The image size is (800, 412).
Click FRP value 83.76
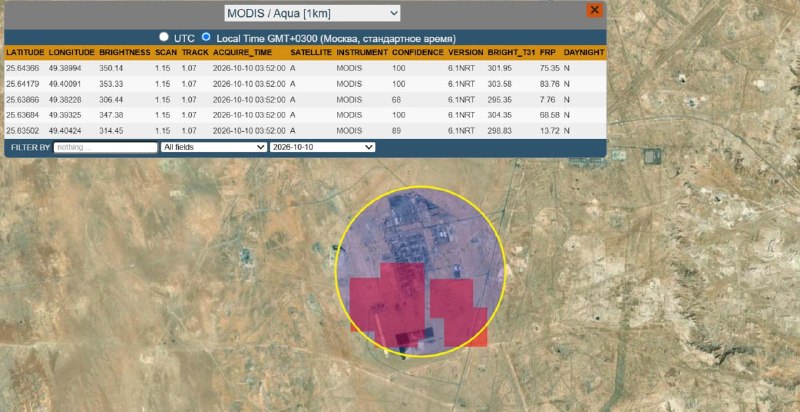click(549, 84)
